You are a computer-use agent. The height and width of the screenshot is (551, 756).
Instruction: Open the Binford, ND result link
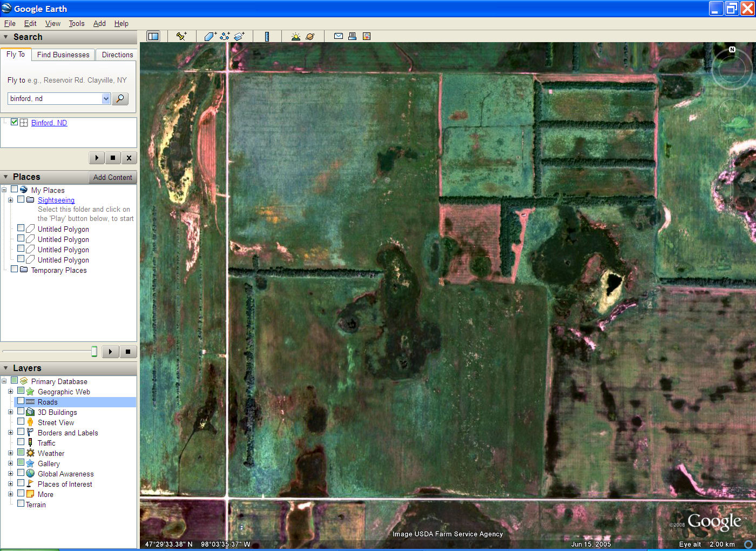click(49, 123)
